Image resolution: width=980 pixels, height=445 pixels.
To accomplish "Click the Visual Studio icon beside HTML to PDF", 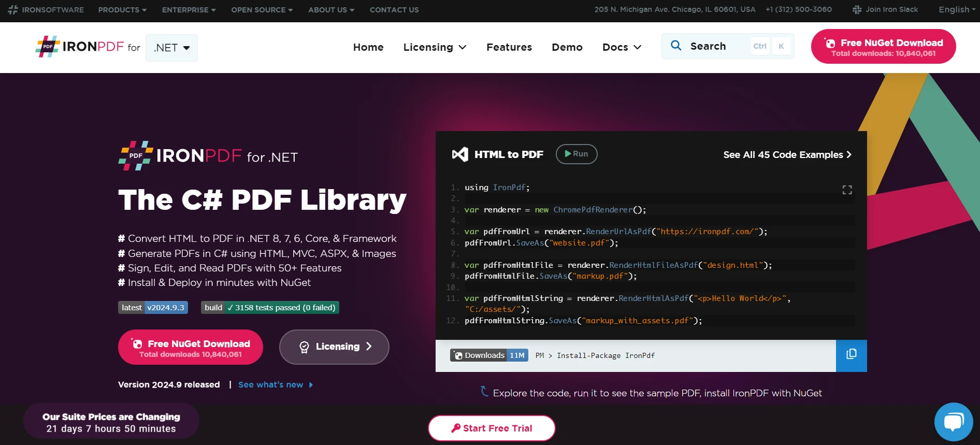I will 460,154.
